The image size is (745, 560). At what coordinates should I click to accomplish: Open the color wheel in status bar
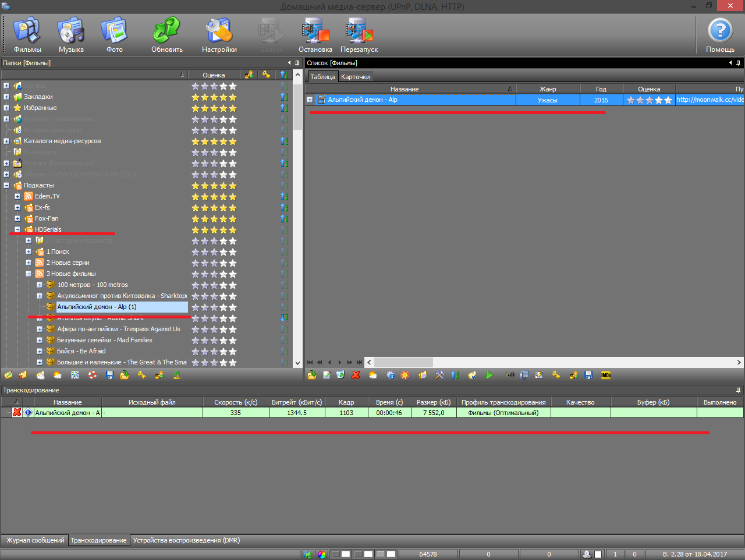[x=322, y=554]
